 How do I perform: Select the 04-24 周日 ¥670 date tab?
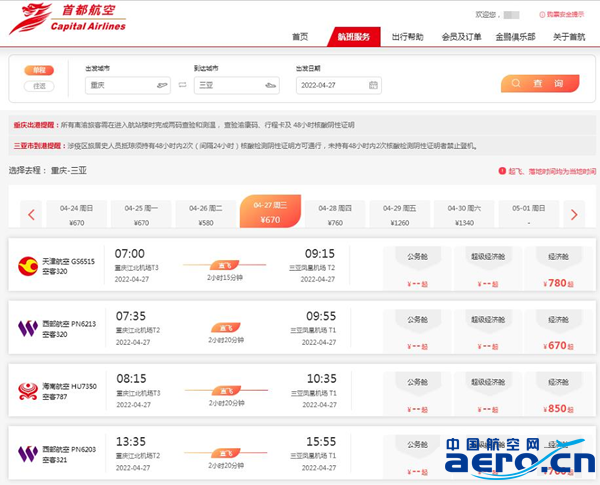77,215
